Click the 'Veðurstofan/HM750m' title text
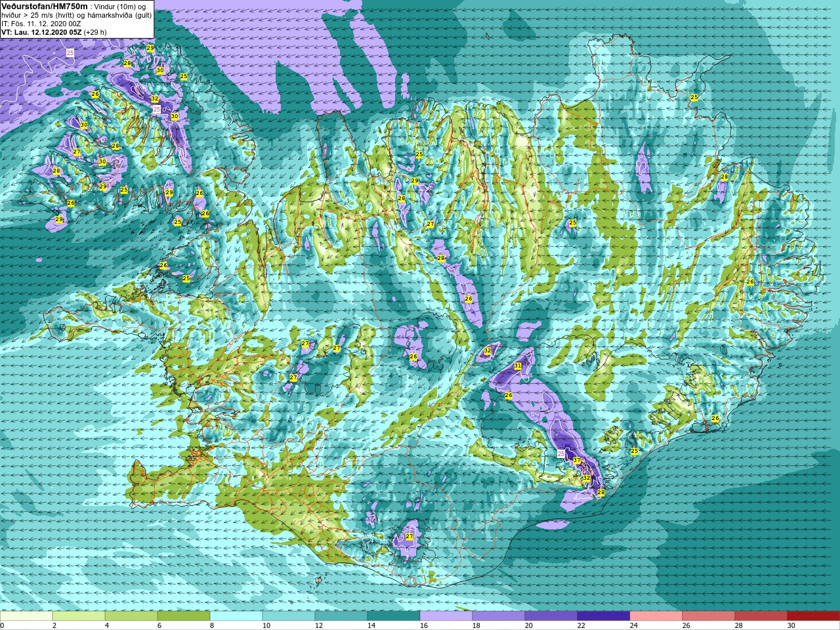Image resolution: width=840 pixels, height=630 pixels. click(45, 6)
